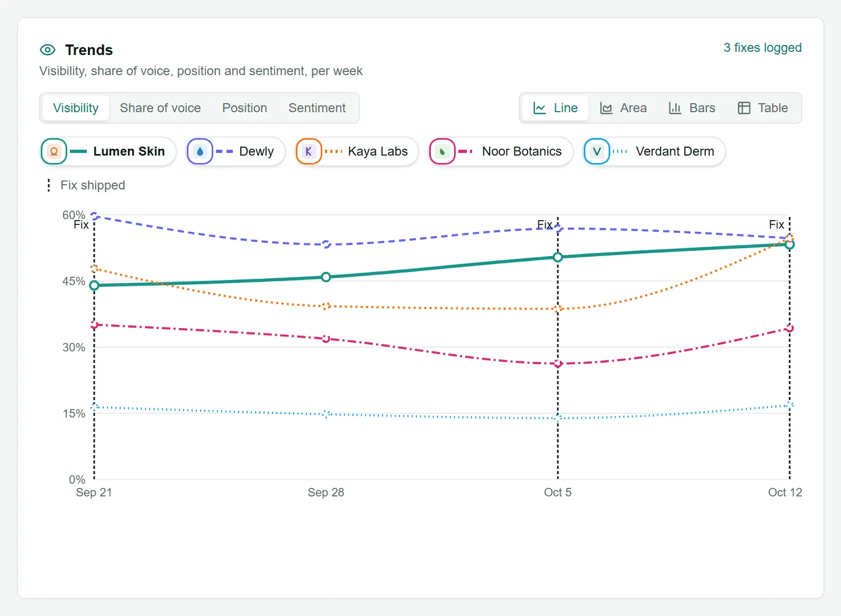Select the Visibility metric tab
Screen dimensions: 841x616
pyautogui.click(x=76, y=108)
